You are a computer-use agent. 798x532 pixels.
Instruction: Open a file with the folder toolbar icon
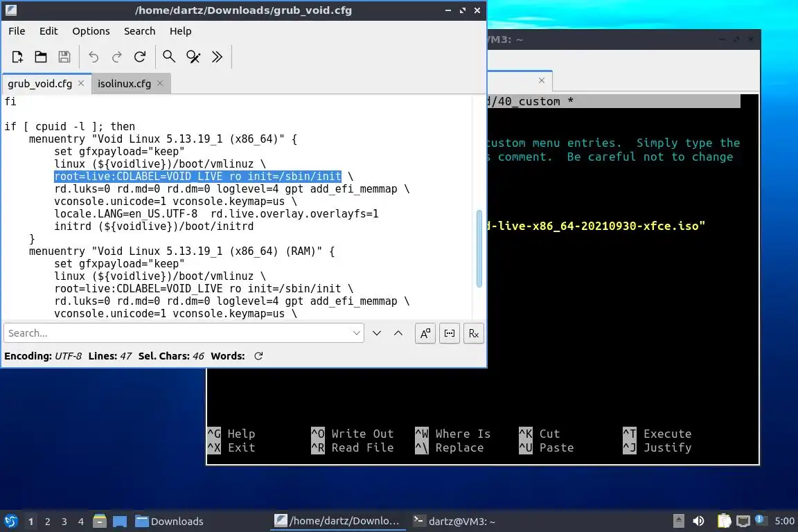point(41,57)
